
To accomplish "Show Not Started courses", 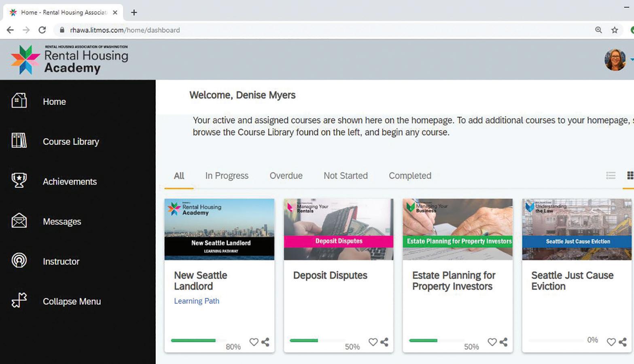I will [346, 176].
